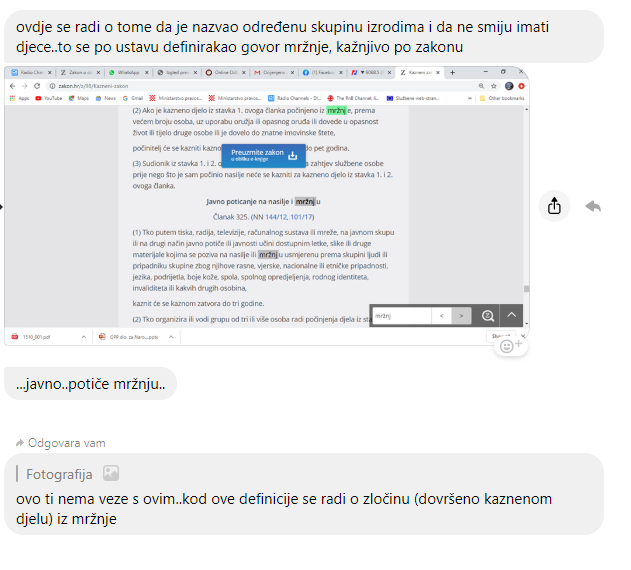In the embedded screenshot, open the Gmail bookmark
This screenshot has height=570, width=631.
click(133, 98)
